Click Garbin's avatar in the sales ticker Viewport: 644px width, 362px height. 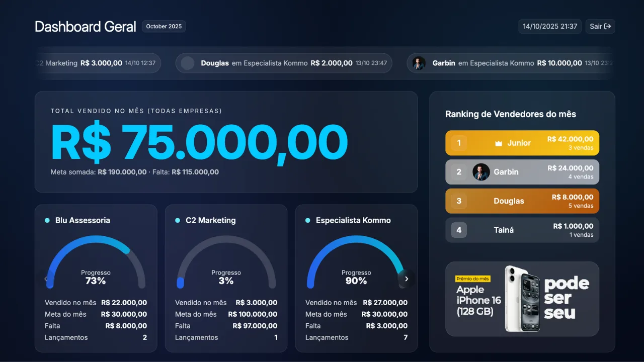pos(419,63)
